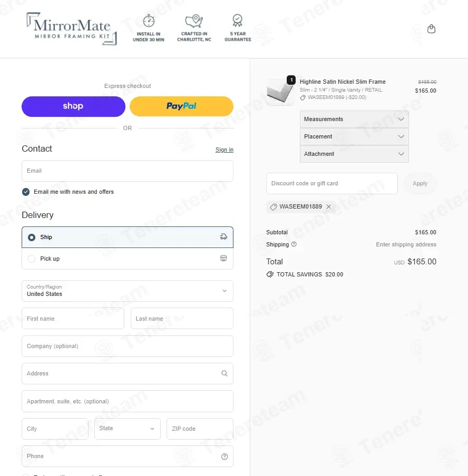Remove the WASEEM01889 discount code
468x476 pixels.
click(x=329, y=207)
